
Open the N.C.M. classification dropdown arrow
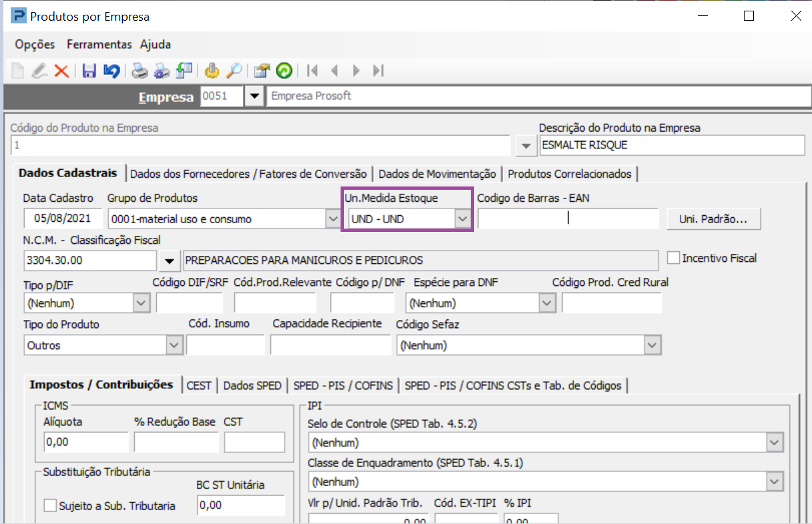[170, 261]
